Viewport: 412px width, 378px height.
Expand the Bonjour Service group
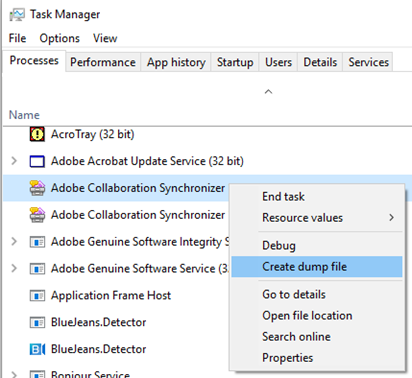(14, 374)
